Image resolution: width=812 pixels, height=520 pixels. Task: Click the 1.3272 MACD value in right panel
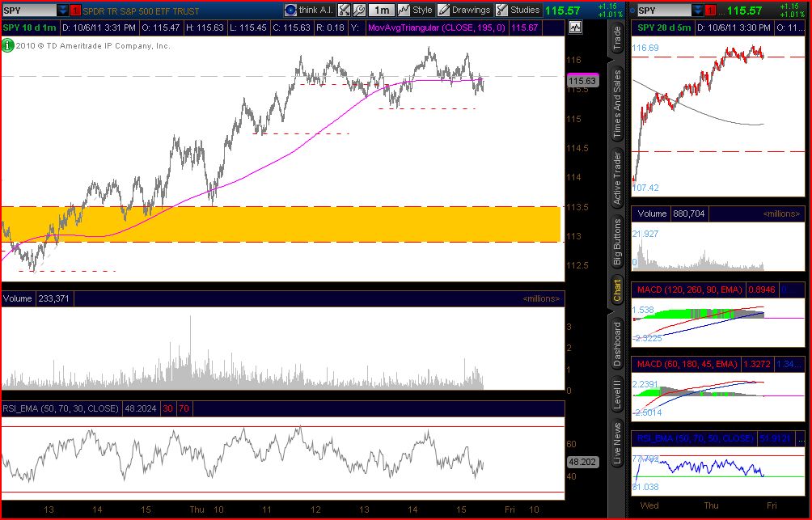[x=757, y=365]
